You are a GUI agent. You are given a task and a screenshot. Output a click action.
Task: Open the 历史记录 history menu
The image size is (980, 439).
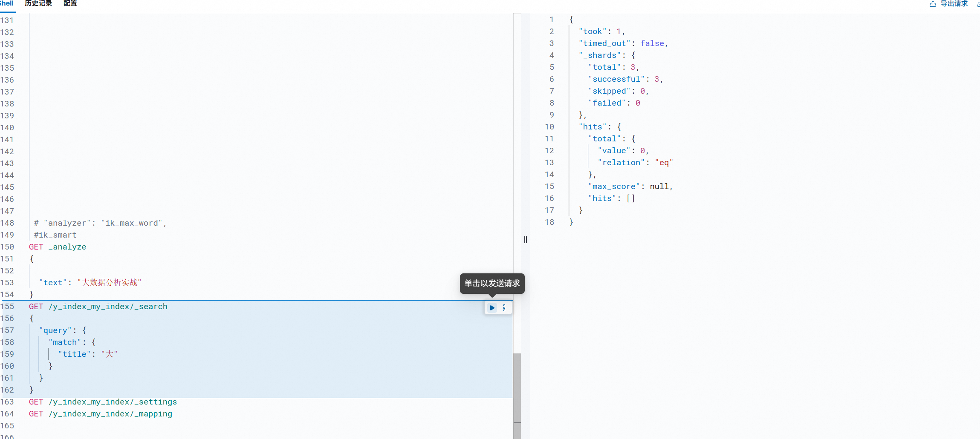(38, 4)
